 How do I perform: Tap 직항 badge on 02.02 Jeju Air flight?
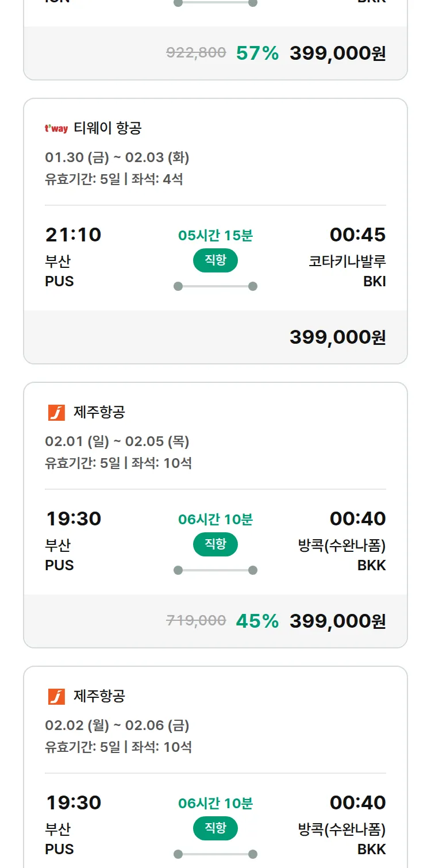(215, 828)
